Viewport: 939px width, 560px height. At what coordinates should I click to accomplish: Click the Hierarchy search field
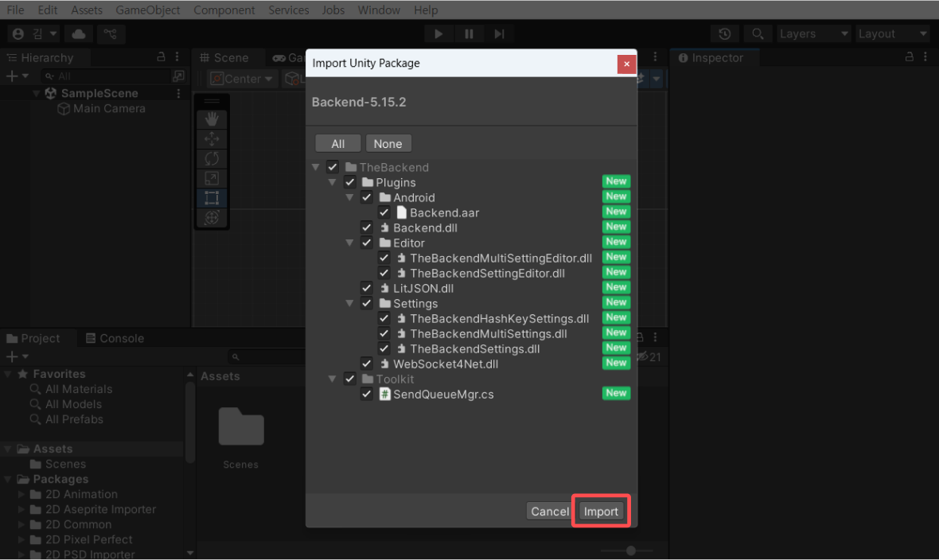tap(107, 76)
